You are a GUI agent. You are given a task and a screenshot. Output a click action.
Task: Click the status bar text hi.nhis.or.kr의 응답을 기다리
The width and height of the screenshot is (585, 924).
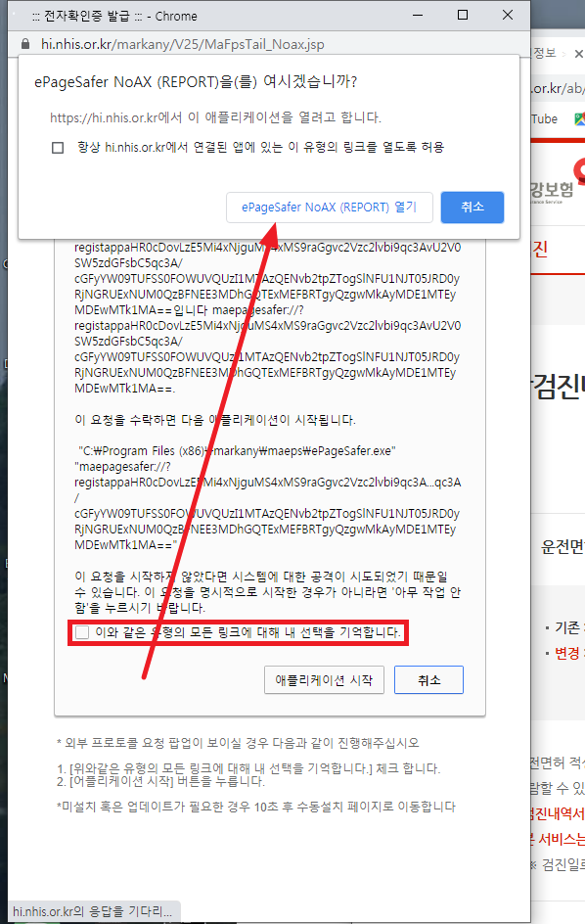tap(93, 911)
